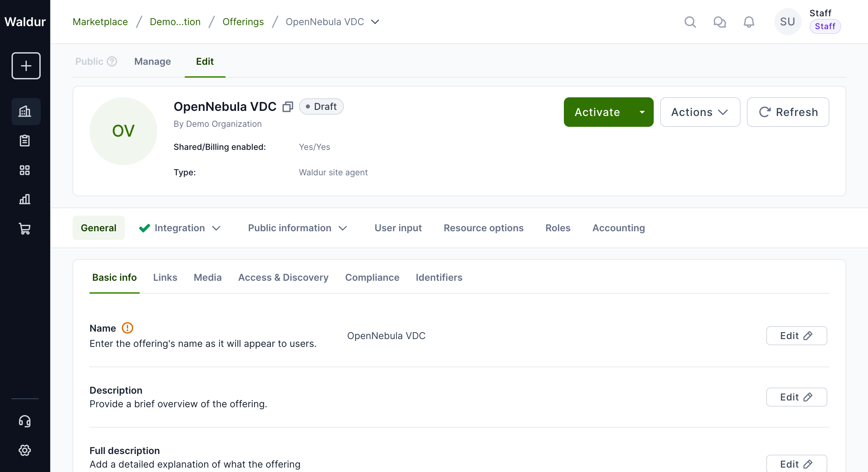Click the SU user avatar
Screen dimensions: 868x472
(x=787, y=22)
